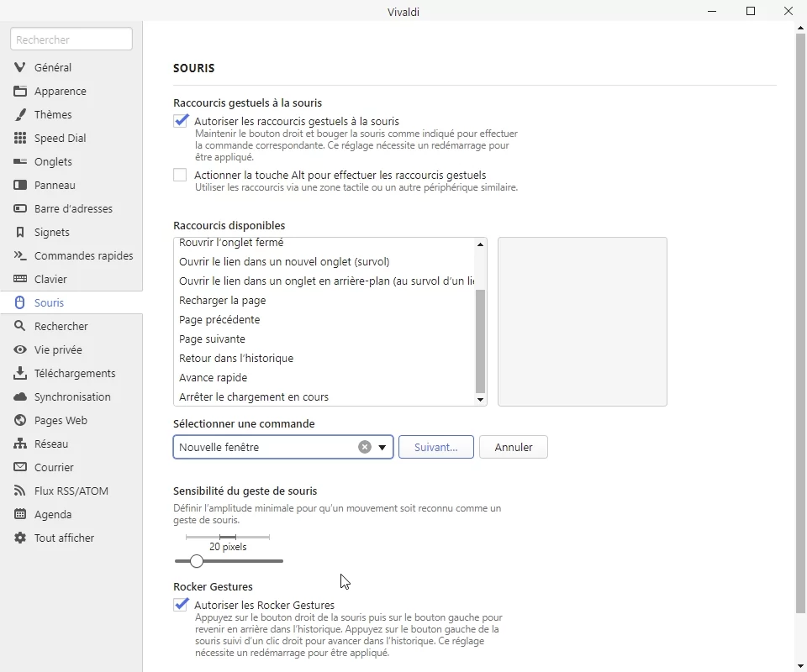The height and width of the screenshot is (672, 807).
Task: Click the Téléchargements download icon
Action: click(19, 373)
